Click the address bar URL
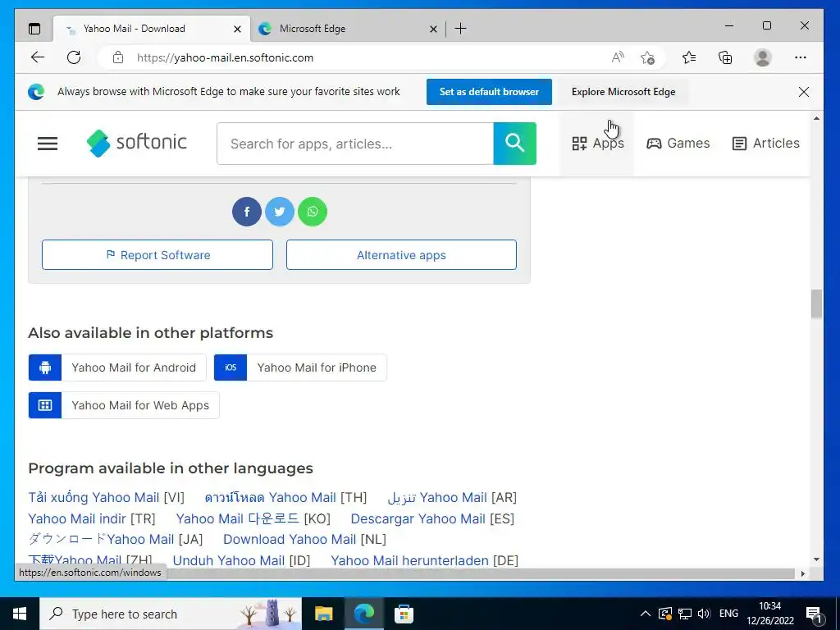The width and height of the screenshot is (840, 630). pos(225,57)
